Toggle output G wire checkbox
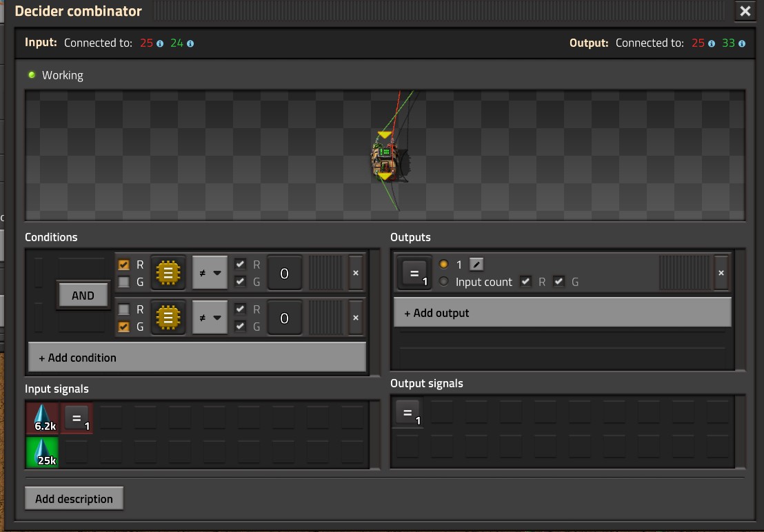Viewport: 764px width, 532px height. click(x=559, y=281)
